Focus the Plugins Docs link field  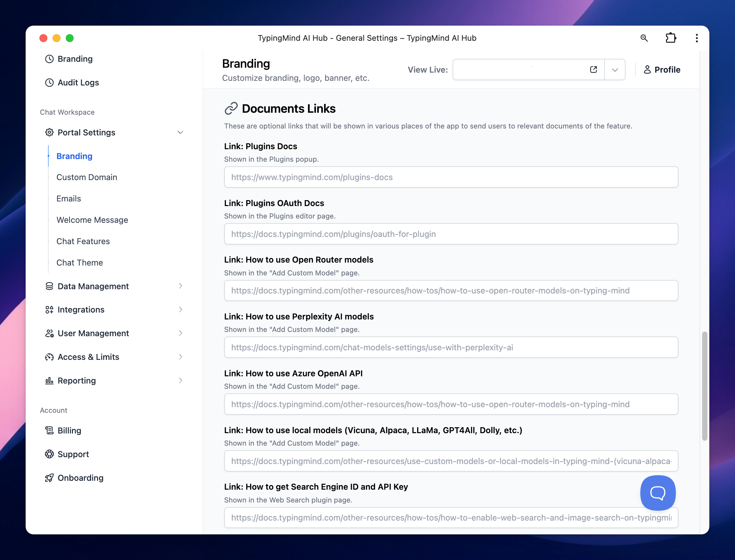coord(451,177)
